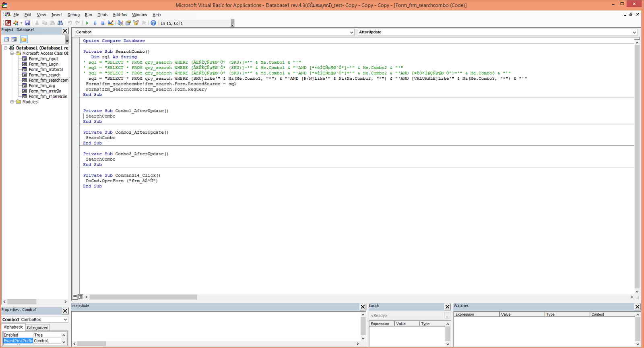Click the Cut scissors icon
This screenshot has height=348, width=644.
click(37, 23)
